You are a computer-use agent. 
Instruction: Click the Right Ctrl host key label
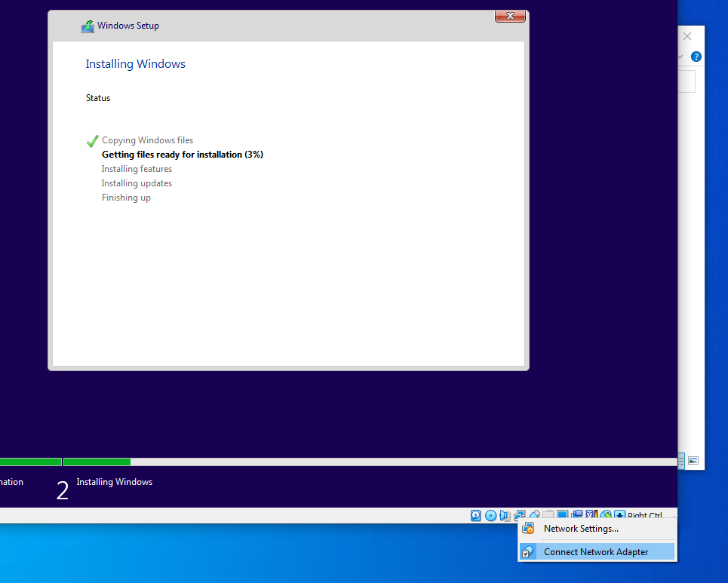pos(645,517)
